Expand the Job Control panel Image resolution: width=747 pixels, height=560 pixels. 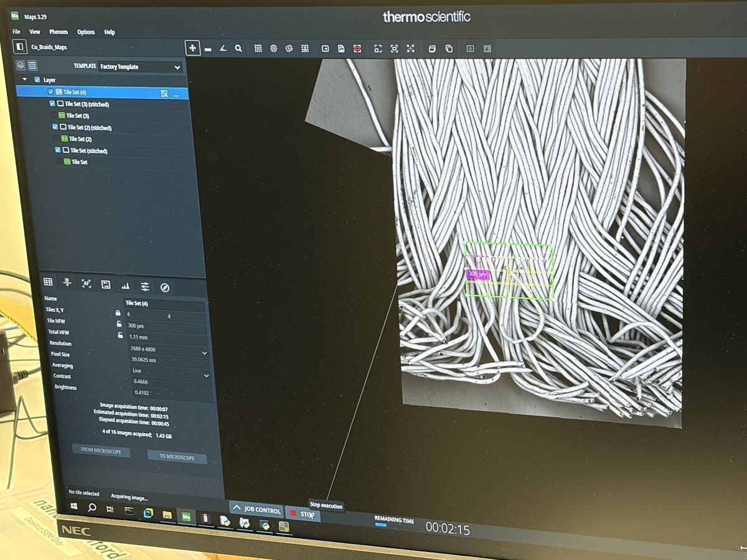tap(257, 509)
